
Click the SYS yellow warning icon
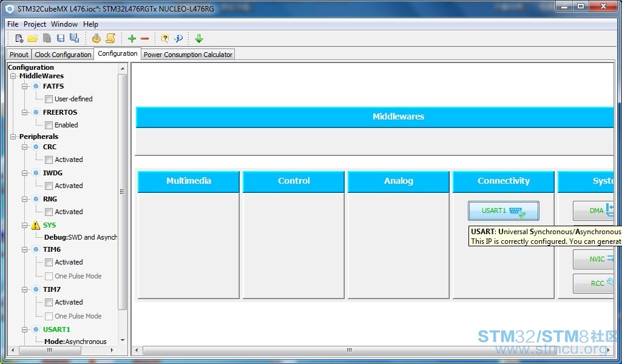tap(36, 225)
